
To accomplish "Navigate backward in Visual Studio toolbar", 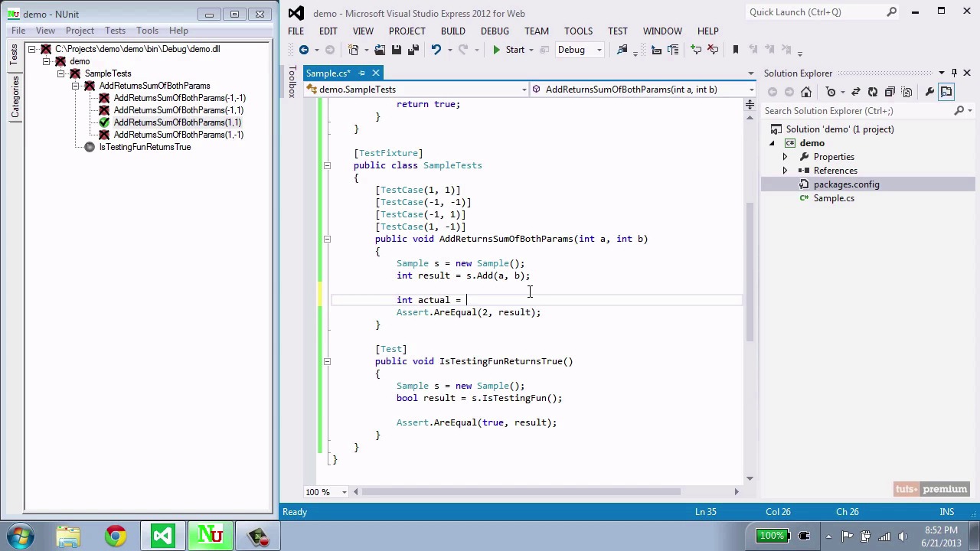I will [x=304, y=50].
